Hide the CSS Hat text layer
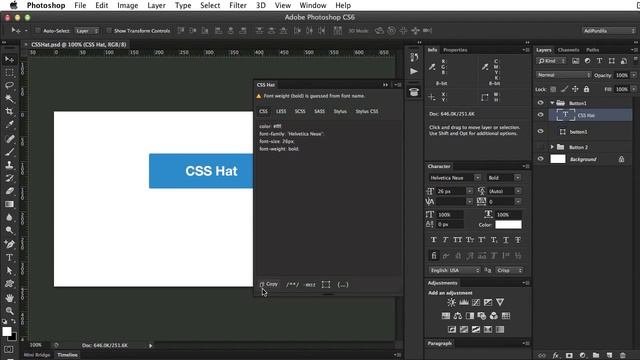Image resolution: width=640 pixels, height=360 pixels. pyautogui.click(x=540, y=115)
